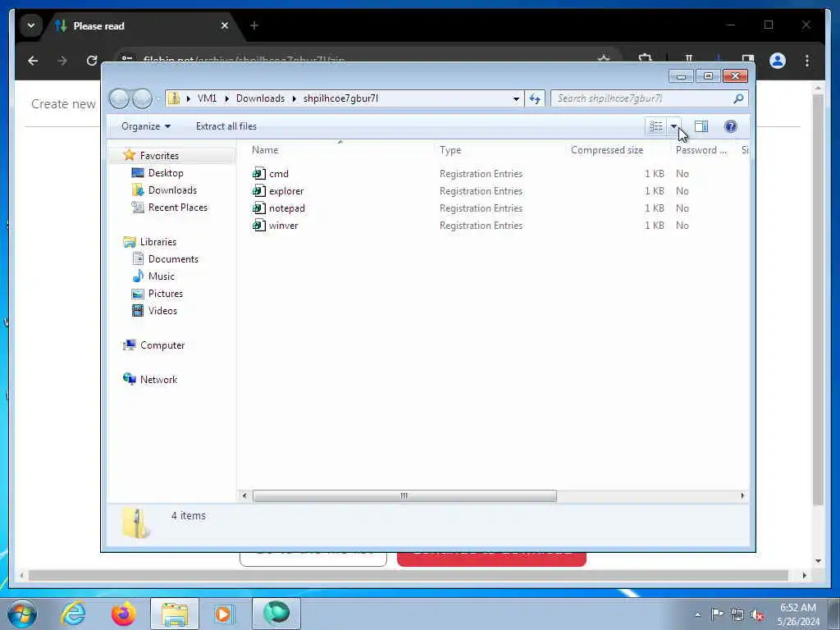
Task: Click the notepad file icon
Action: (258, 208)
